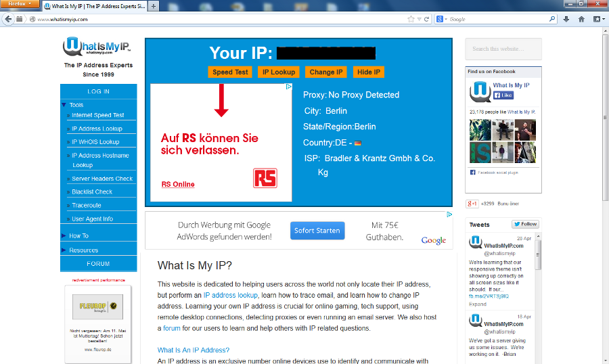This screenshot has width=609, height=364.
Task: Open LOG IN in the sidebar
Action: click(x=98, y=91)
